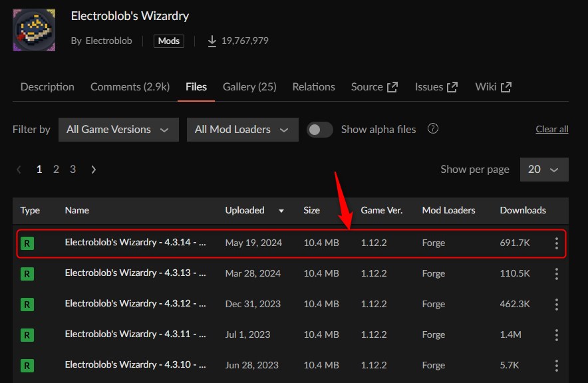Click the 110.5K downloads value
588x383 pixels.
(x=515, y=273)
